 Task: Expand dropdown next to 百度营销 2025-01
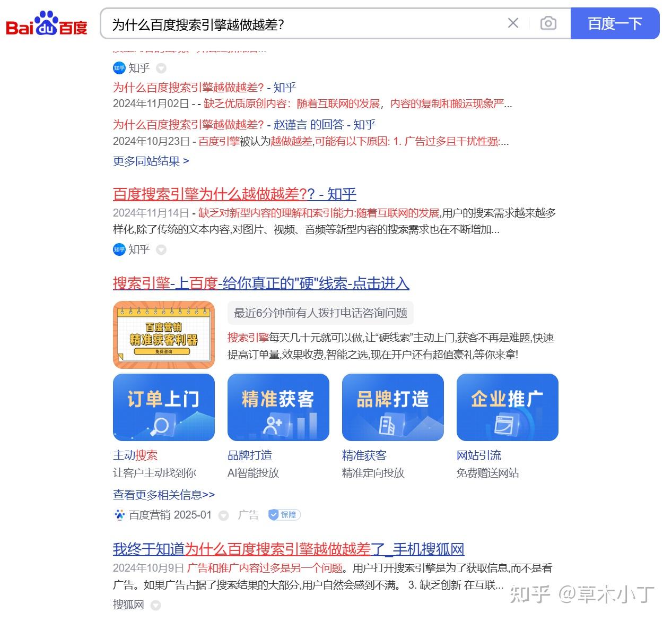pos(224,515)
